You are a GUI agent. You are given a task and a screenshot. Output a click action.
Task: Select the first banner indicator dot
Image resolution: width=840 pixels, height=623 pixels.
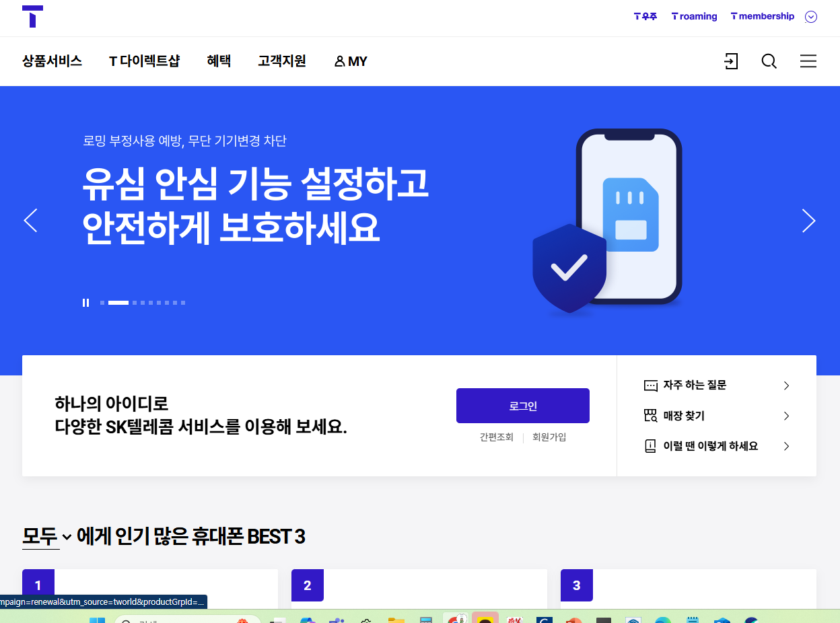click(102, 303)
